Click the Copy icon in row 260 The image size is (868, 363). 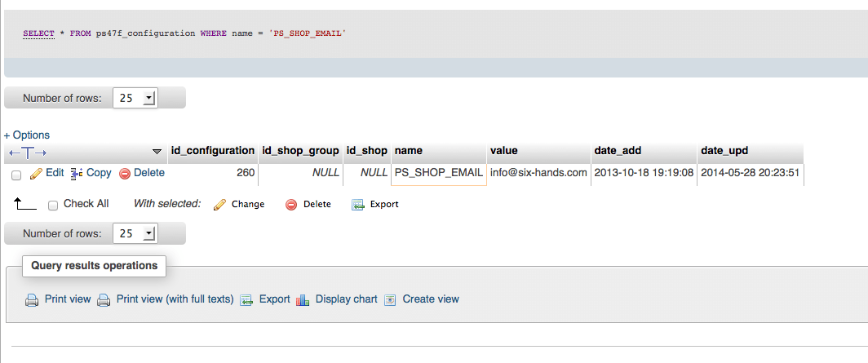[x=77, y=174]
